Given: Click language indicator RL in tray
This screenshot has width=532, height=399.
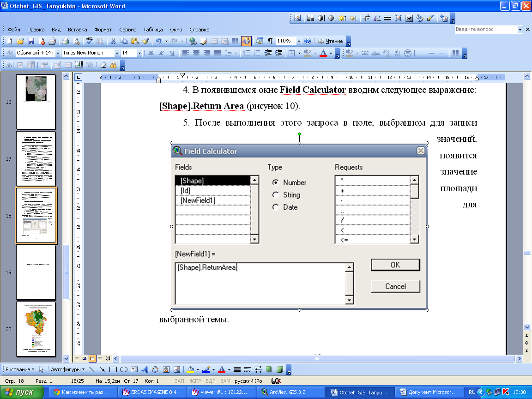Looking at the screenshot, I should [471, 392].
